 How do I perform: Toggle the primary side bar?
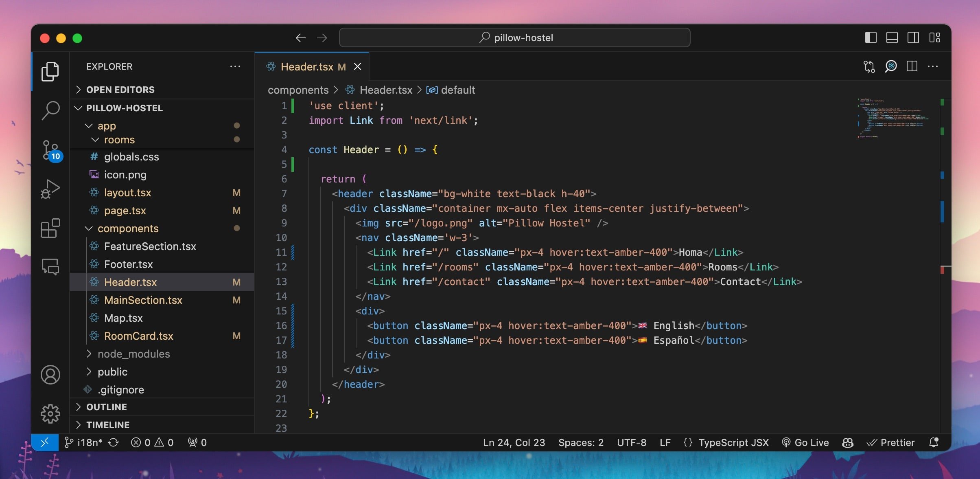pos(871,38)
